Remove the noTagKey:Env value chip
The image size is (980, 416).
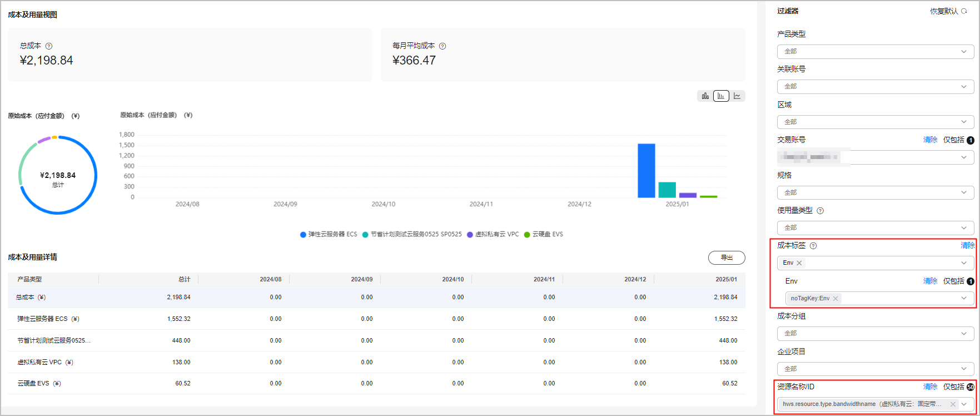click(835, 299)
